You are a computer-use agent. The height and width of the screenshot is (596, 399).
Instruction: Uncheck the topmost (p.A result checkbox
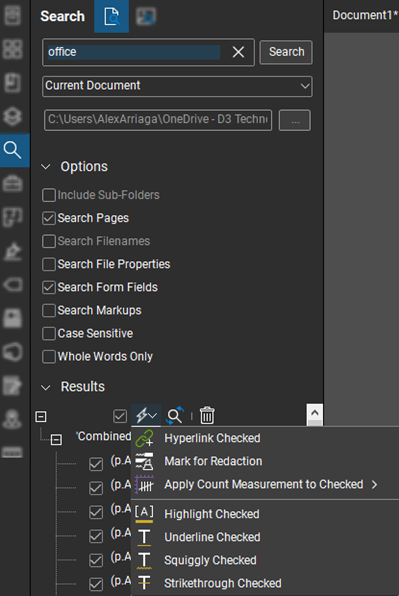click(96, 464)
